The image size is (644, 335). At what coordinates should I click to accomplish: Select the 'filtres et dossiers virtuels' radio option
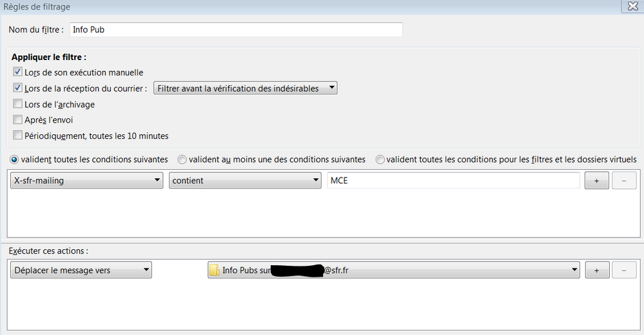[380, 159]
